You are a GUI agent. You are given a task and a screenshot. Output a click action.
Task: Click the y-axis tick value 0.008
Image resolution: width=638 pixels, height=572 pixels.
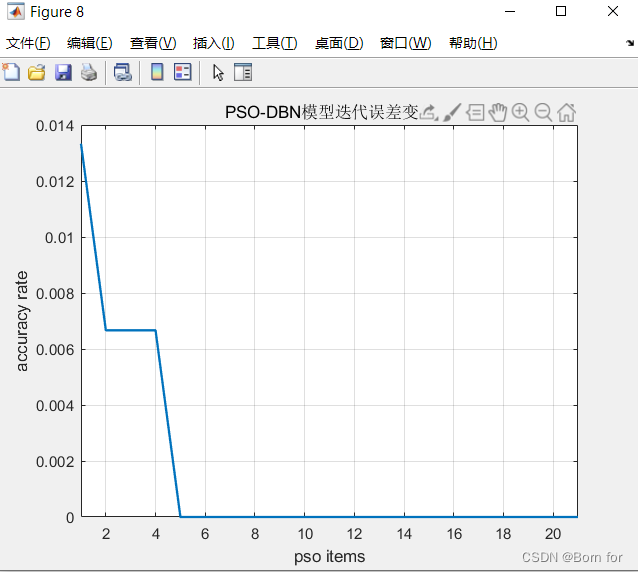pyautogui.click(x=55, y=294)
